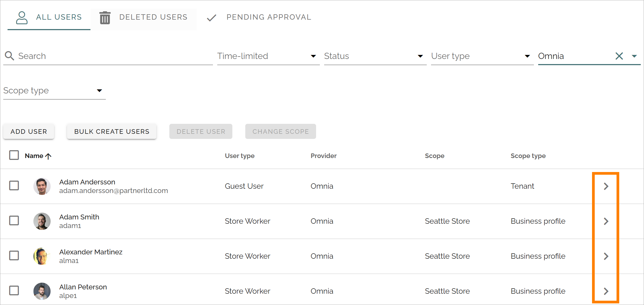
Task: Click the User type column header
Action: pos(240,156)
